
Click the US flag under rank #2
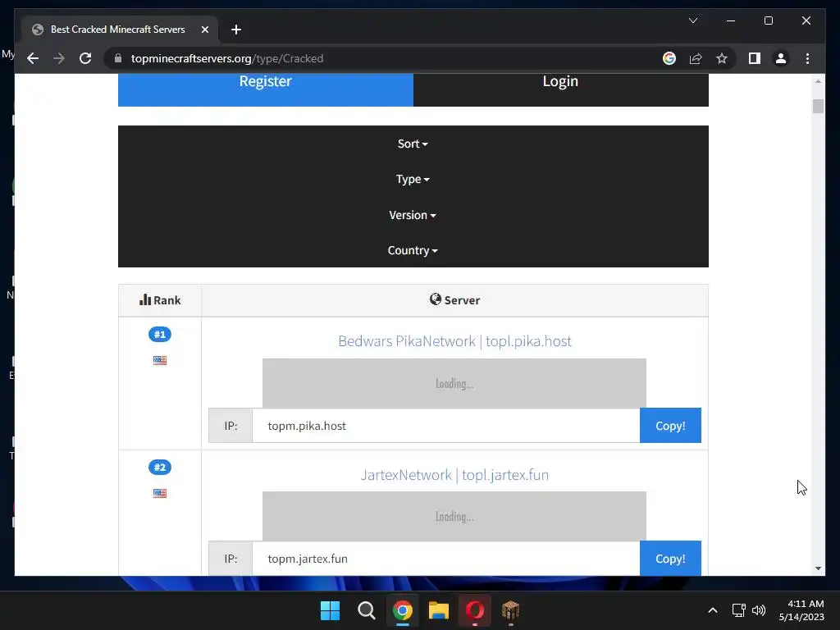tap(160, 493)
